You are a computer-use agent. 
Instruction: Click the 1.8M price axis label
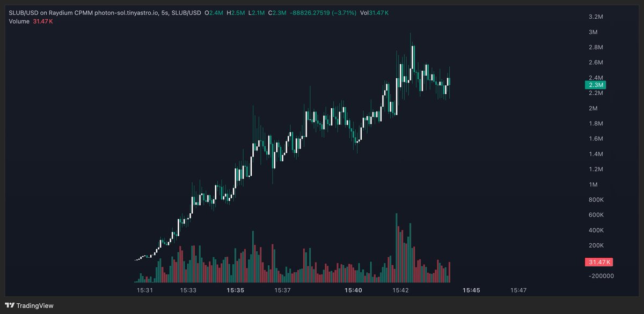coord(596,124)
